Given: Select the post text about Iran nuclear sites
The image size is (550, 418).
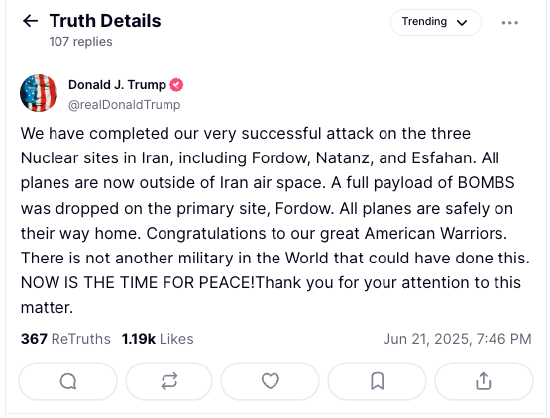Looking at the screenshot, I should click(x=275, y=220).
